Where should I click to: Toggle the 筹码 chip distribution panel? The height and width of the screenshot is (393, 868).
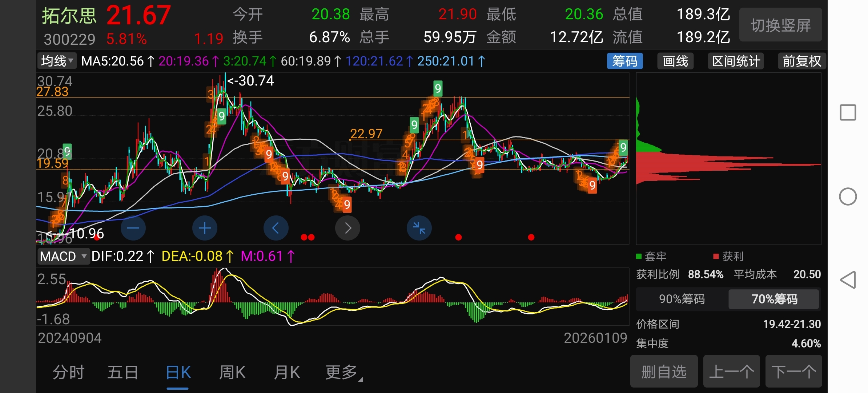624,61
